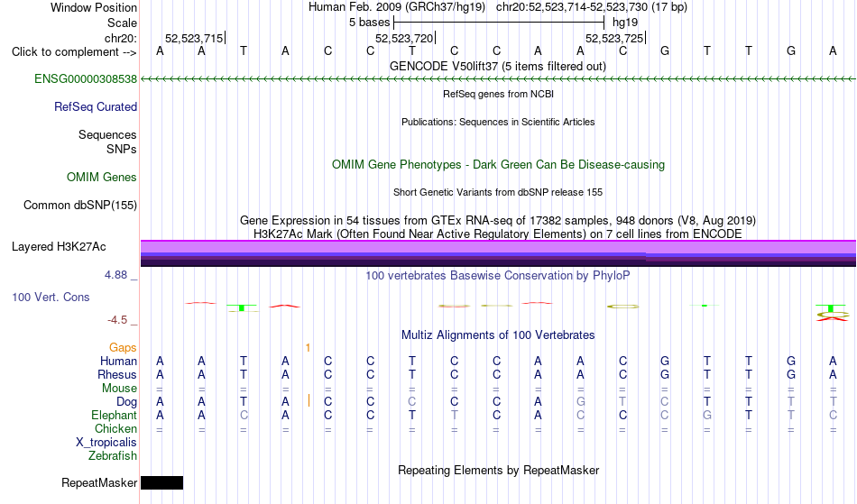Viewport: 857px width, 504px height.
Task: Click the '5 bases' scale bar
Action: 499,23
